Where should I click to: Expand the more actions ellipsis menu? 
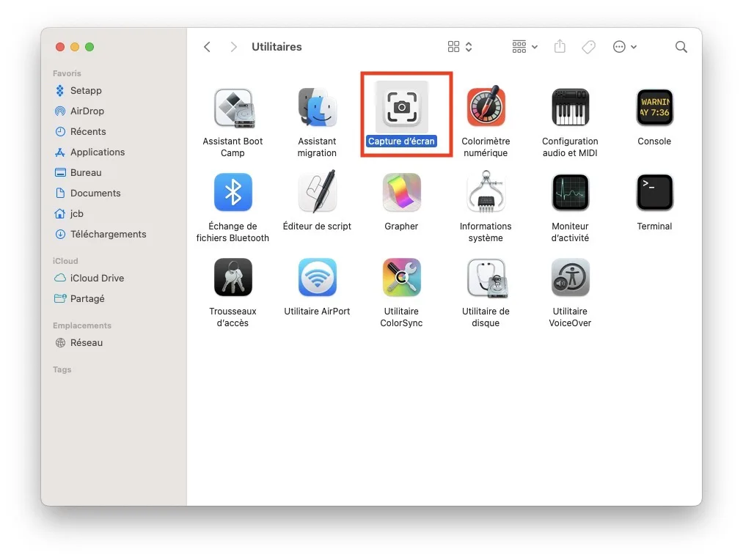coord(623,46)
